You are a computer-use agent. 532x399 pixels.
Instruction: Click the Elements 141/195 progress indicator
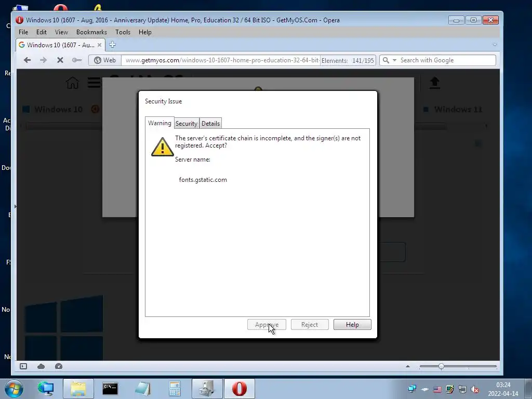[x=348, y=60]
